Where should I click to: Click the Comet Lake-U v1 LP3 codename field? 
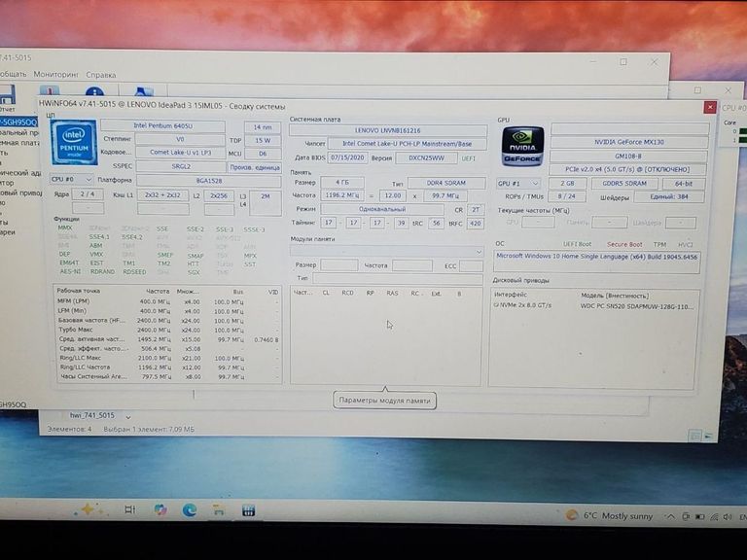pyautogui.click(x=181, y=153)
